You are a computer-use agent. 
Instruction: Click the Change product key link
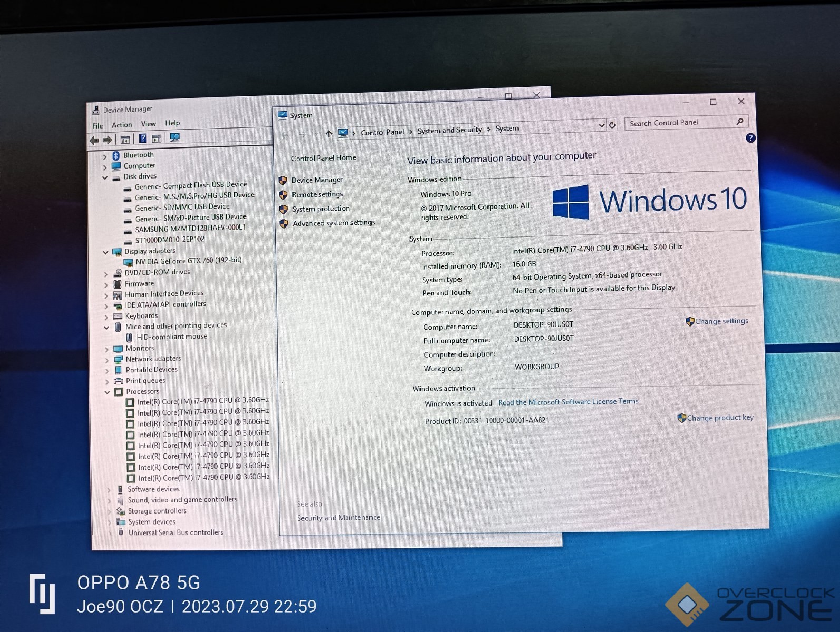(x=720, y=418)
